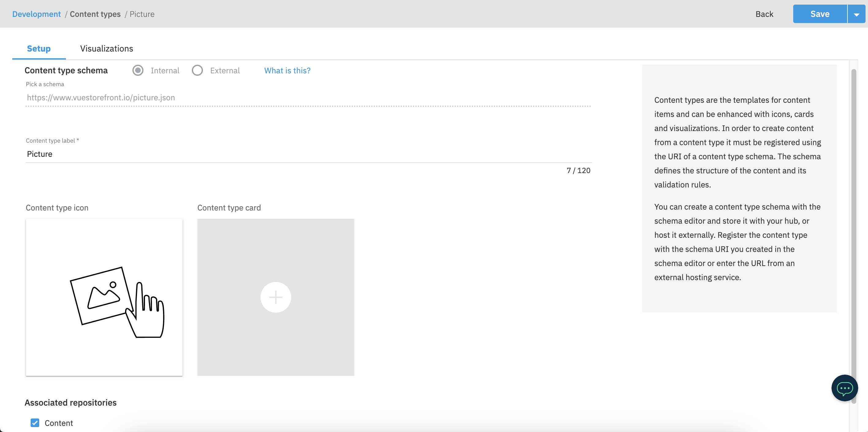The height and width of the screenshot is (432, 868).
Task: Open the Save button dropdown arrow
Action: tap(856, 14)
